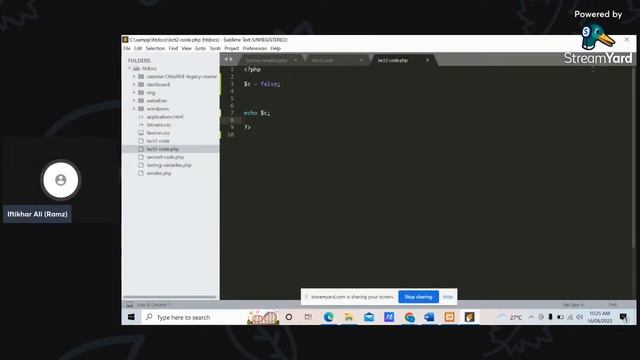Open the Preferences menu
640x360 pixels.
(x=255, y=48)
